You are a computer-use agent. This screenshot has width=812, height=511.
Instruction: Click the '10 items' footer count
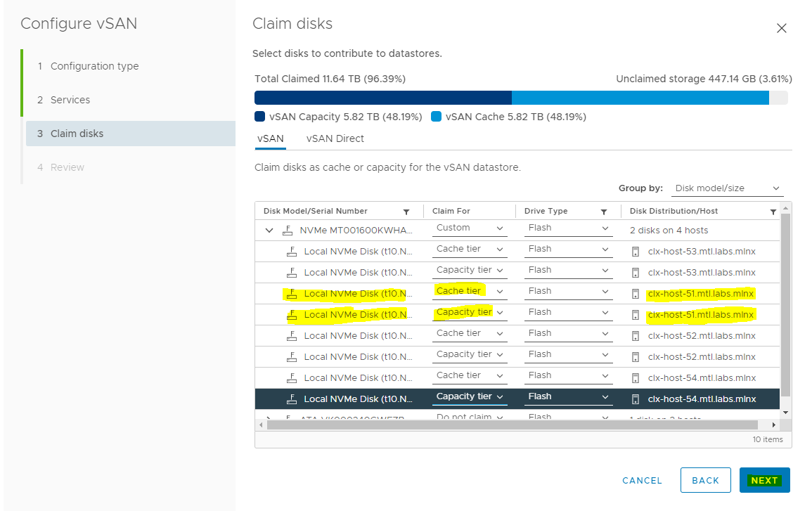pos(768,439)
